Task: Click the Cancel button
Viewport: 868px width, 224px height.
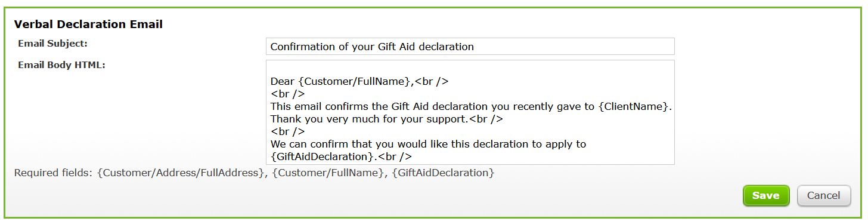Action: [824, 195]
